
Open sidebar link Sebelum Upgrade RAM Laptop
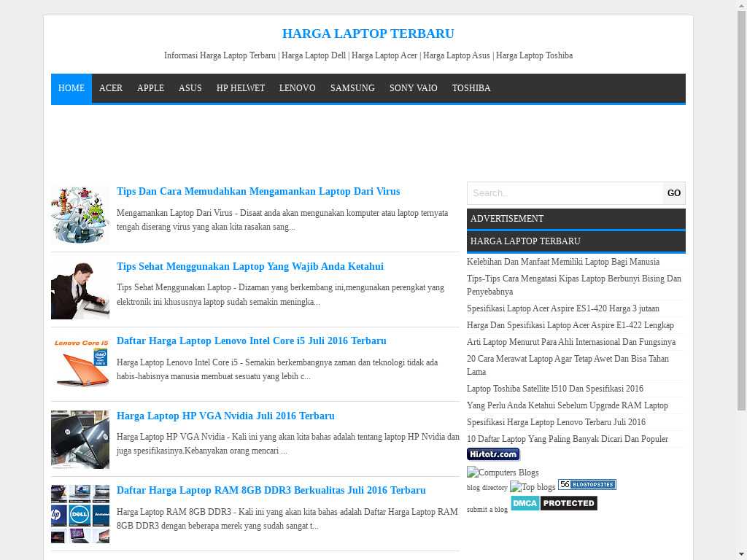coord(568,405)
